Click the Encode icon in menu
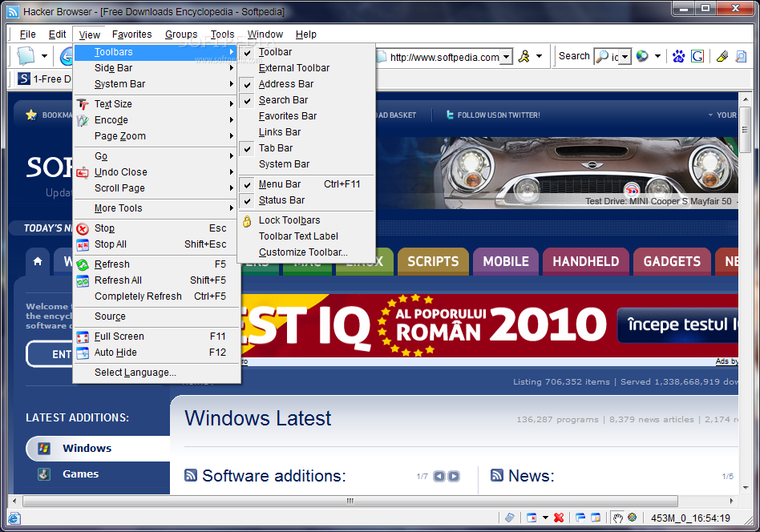The image size is (760, 532). (83, 120)
